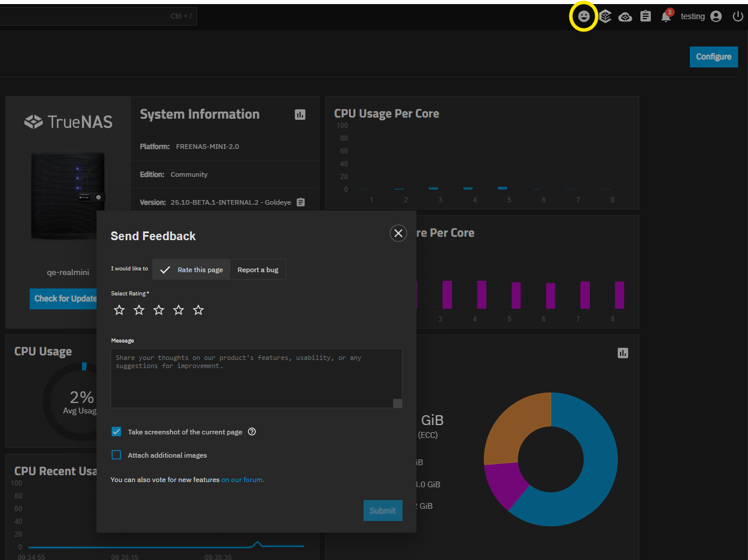Open the alerts bell notifications
This screenshot has width=748, height=560.
(x=666, y=16)
